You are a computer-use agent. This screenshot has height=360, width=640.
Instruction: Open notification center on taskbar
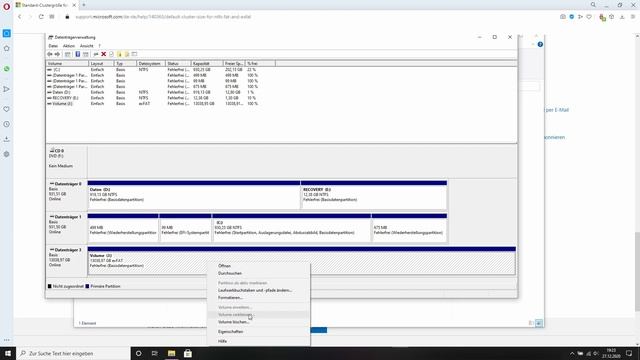click(x=629, y=353)
